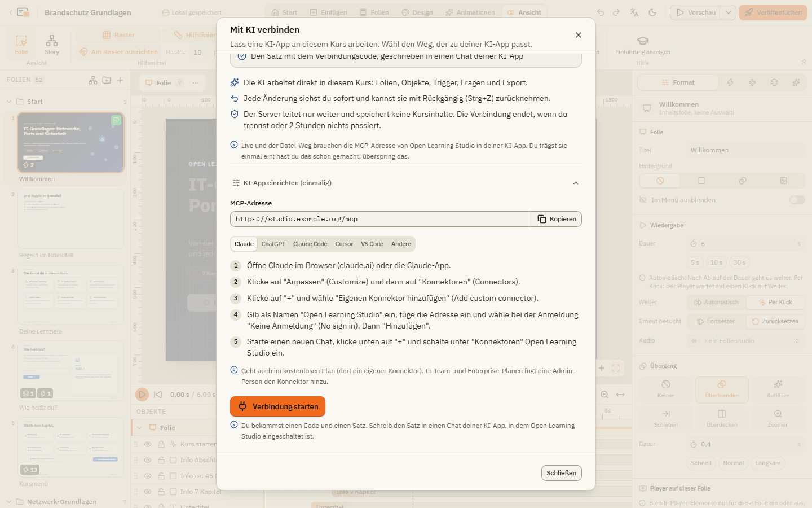812x508 pixels.
Task: Toggle the Im Menü ausblenden switch
Action: pos(797,200)
